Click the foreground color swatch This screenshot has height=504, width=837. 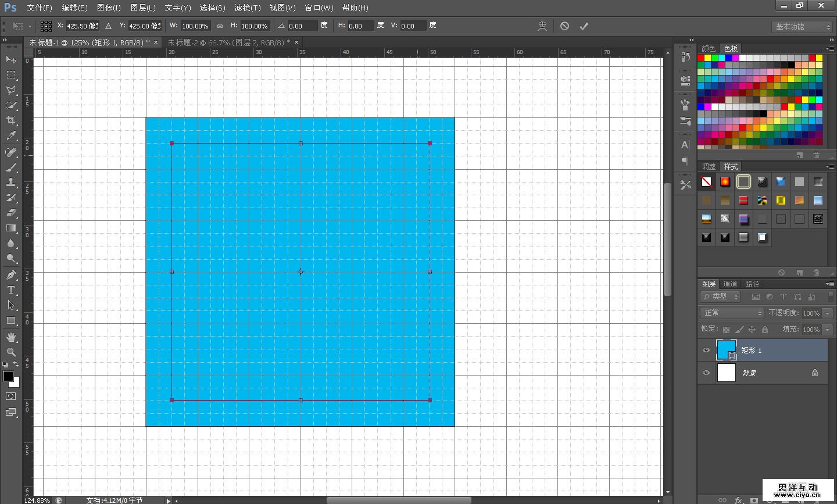[8, 376]
